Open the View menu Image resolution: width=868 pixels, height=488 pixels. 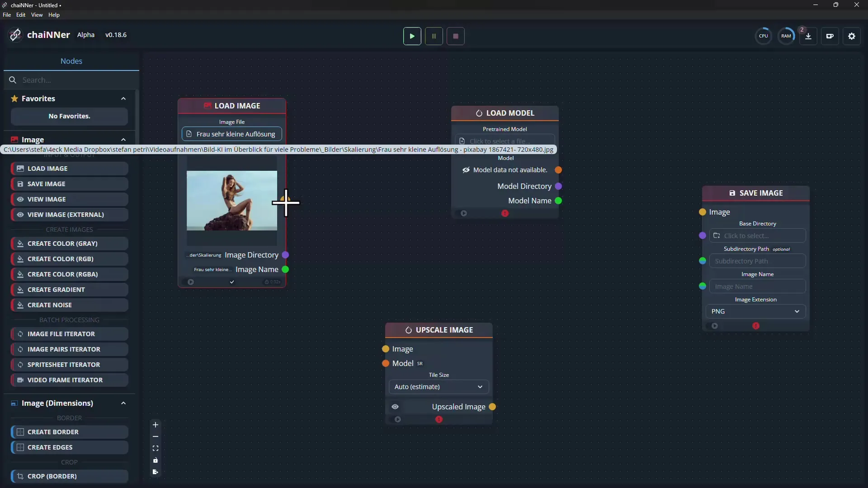[x=36, y=15]
